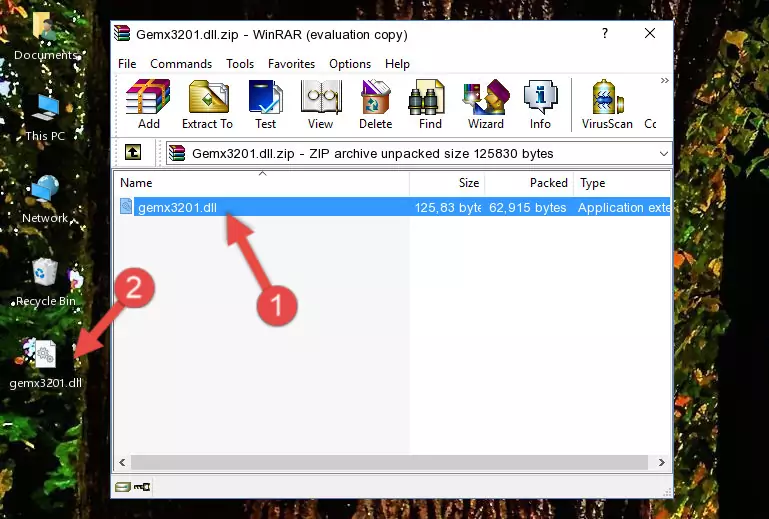Viewport: 769px width, 519px height.
Task: Launch the Wizard tool
Action: [486, 104]
